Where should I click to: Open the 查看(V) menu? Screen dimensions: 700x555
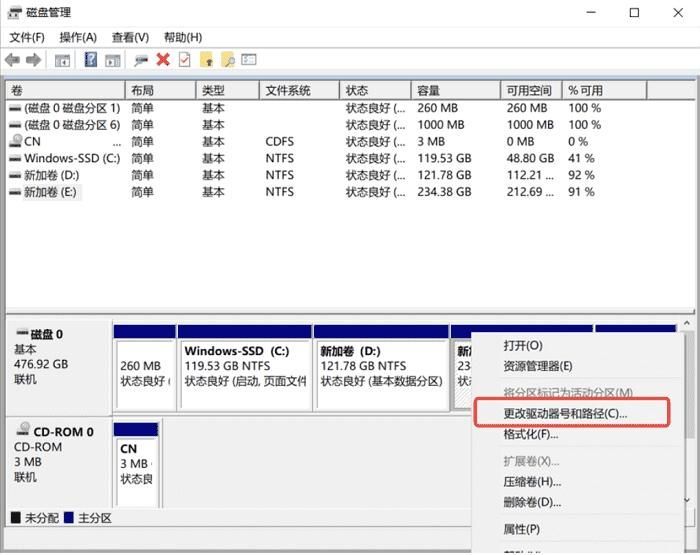pos(130,38)
